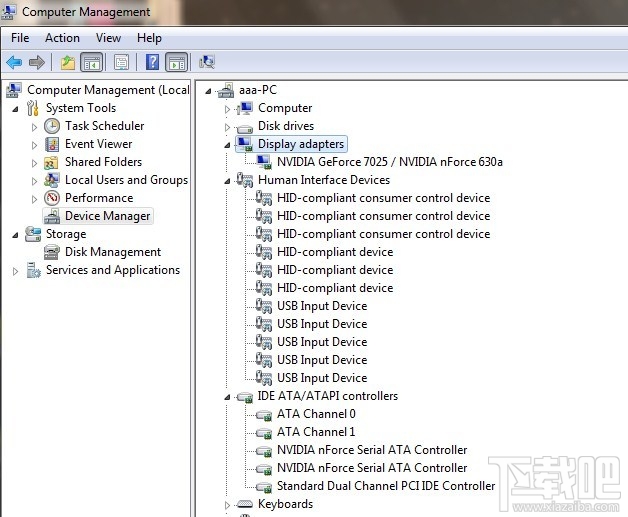Click the Services and Applications icon
This screenshot has height=517, width=628.
pyautogui.click(x=33, y=270)
